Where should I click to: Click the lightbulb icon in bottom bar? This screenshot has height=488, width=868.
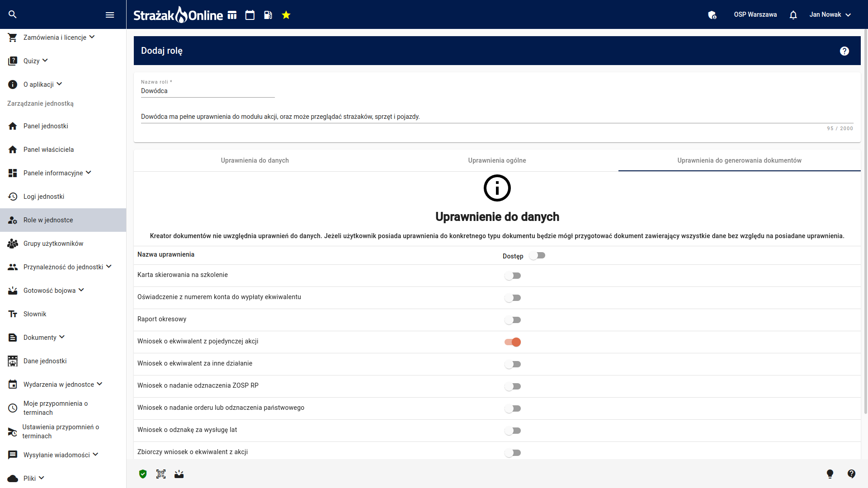(x=830, y=474)
